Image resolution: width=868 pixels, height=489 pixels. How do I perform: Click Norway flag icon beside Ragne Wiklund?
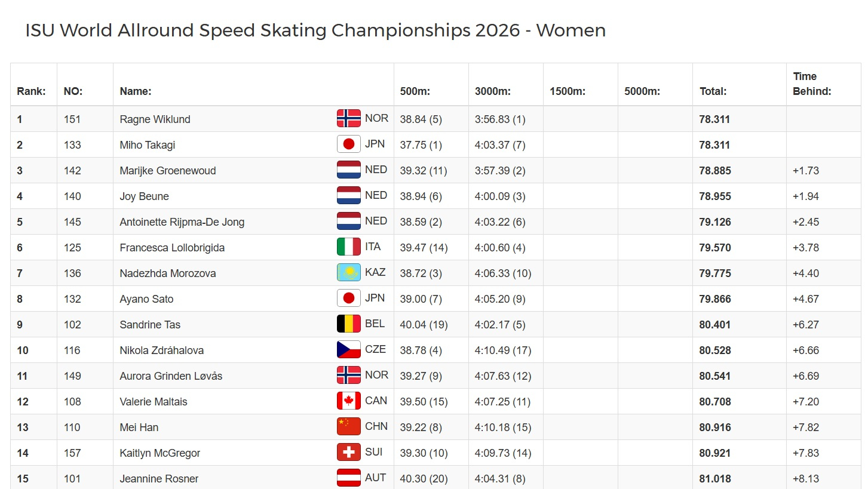click(349, 118)
